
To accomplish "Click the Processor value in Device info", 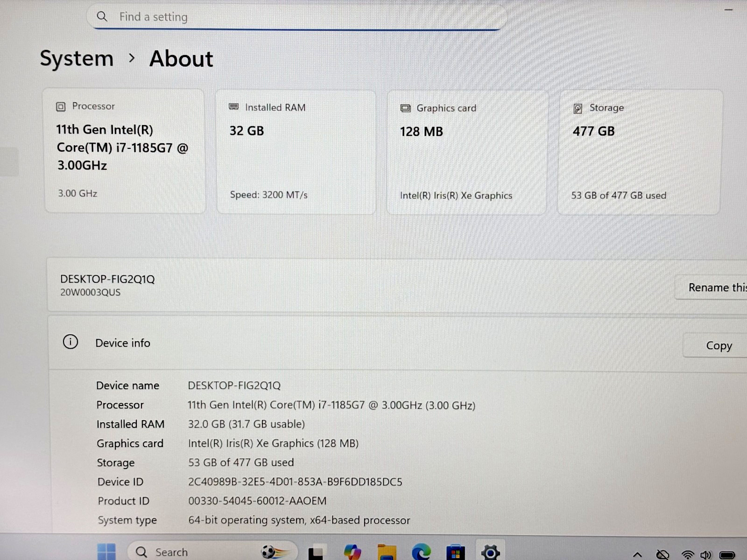I will 331,405.
